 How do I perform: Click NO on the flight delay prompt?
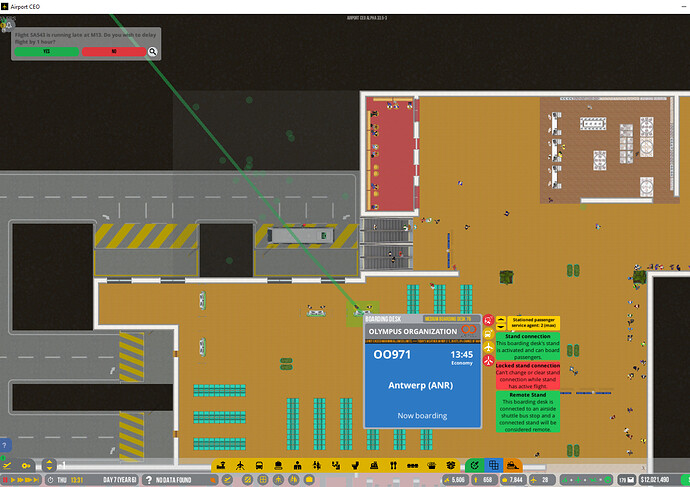click(x=114, y=52)
